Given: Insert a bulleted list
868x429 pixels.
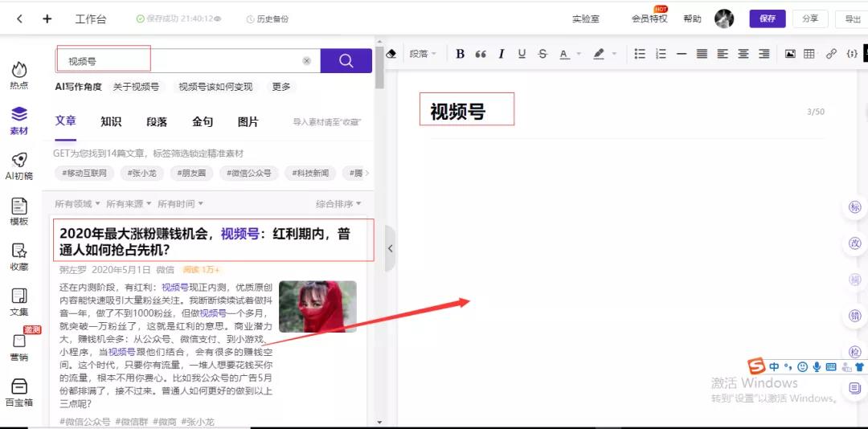Looking at the screenshot, I should (640, 54).
